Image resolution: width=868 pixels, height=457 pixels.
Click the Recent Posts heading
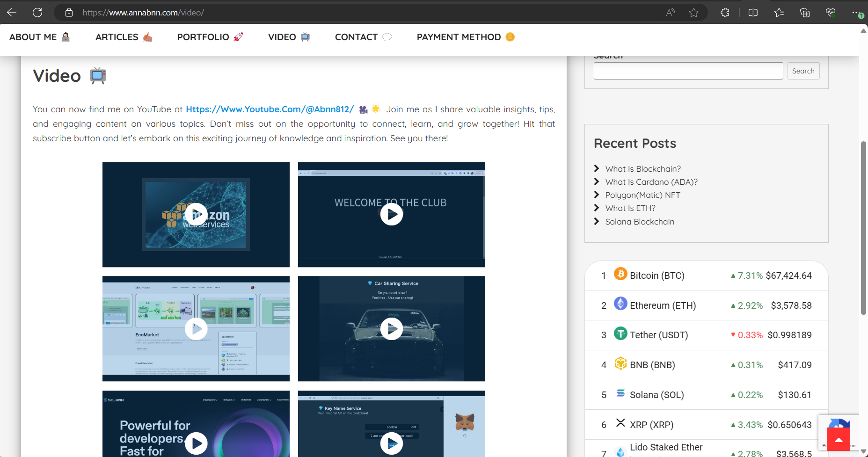click(635, 143)
